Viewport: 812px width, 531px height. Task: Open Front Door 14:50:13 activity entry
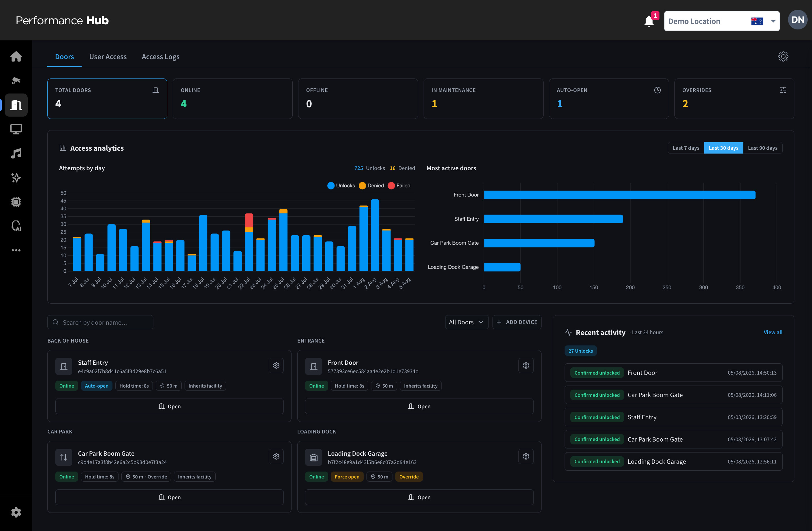pyautogui.click(x=673, y=373)
